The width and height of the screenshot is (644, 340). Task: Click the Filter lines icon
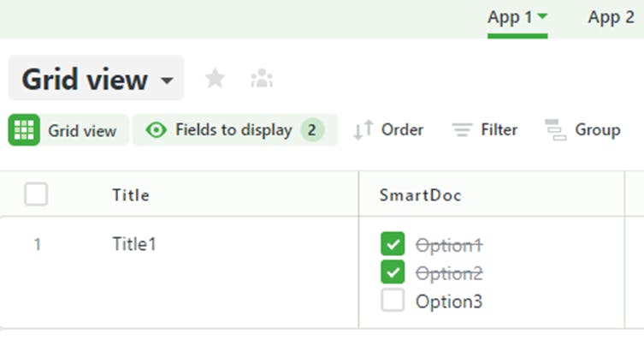[462, 130]
